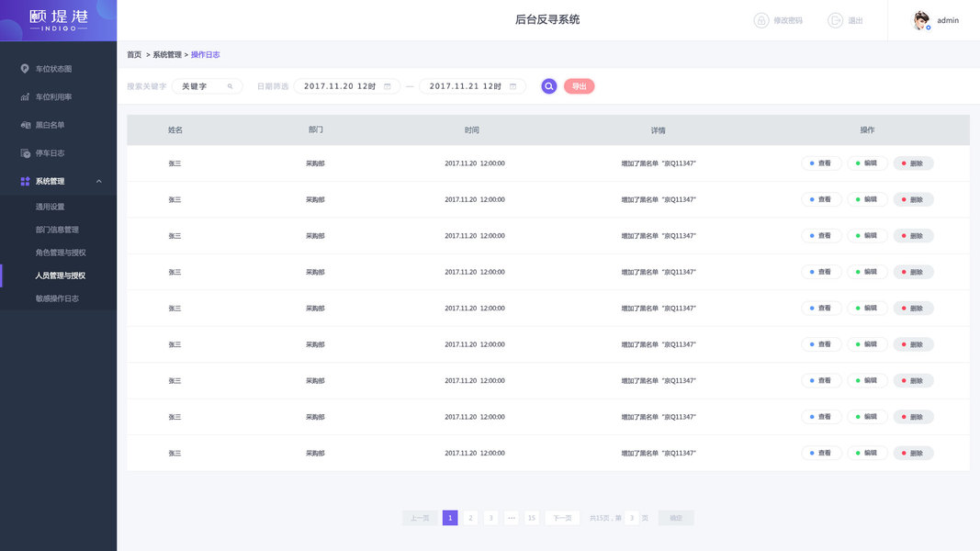Image resolution: width=980 pixels, height=551 pixels.
Task: Select page 3 in pagination
Action: (490, 518)
